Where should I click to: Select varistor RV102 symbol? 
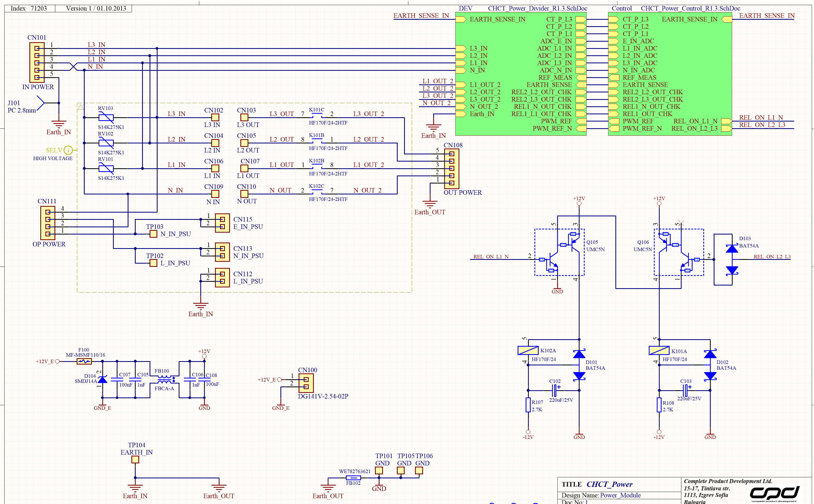(106, 143)
